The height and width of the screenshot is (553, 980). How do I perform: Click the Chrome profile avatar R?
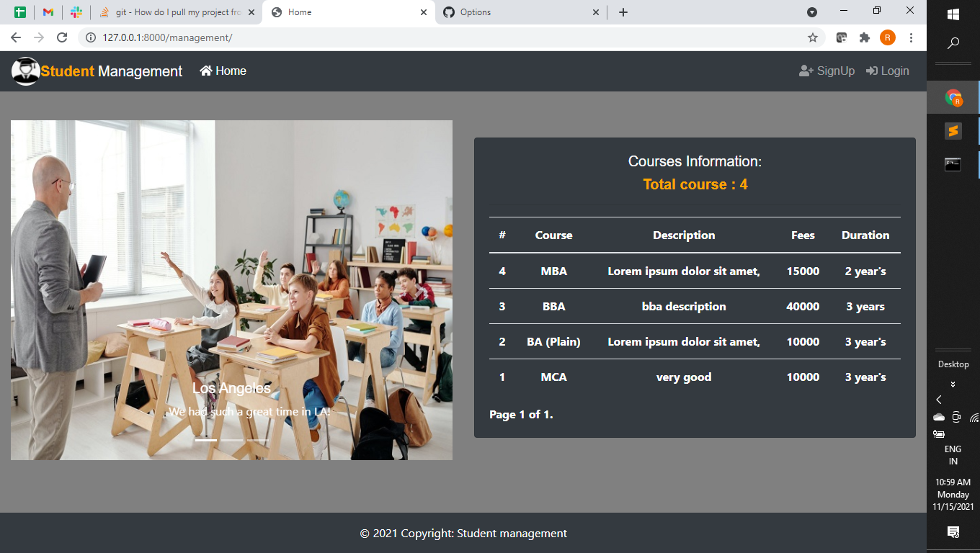(x=888, y=37)
